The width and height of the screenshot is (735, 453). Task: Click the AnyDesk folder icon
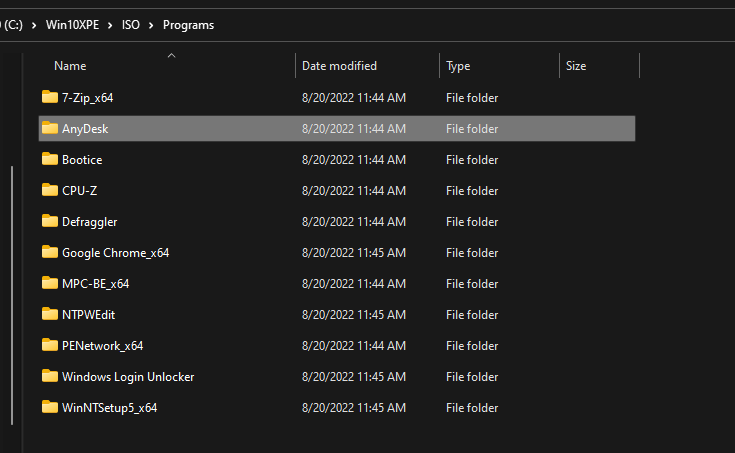(50, 128)
